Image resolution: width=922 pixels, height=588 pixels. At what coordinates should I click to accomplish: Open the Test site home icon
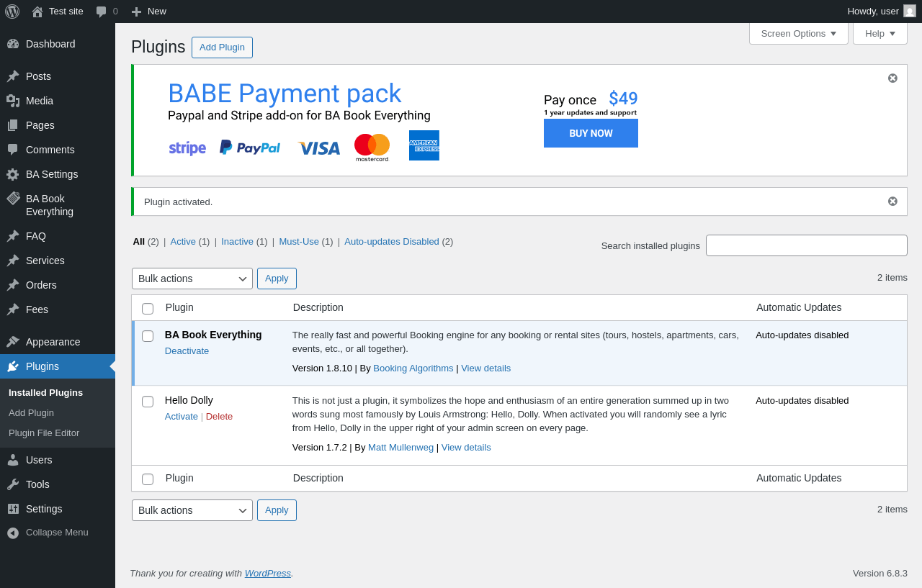[x=37, y=12]
